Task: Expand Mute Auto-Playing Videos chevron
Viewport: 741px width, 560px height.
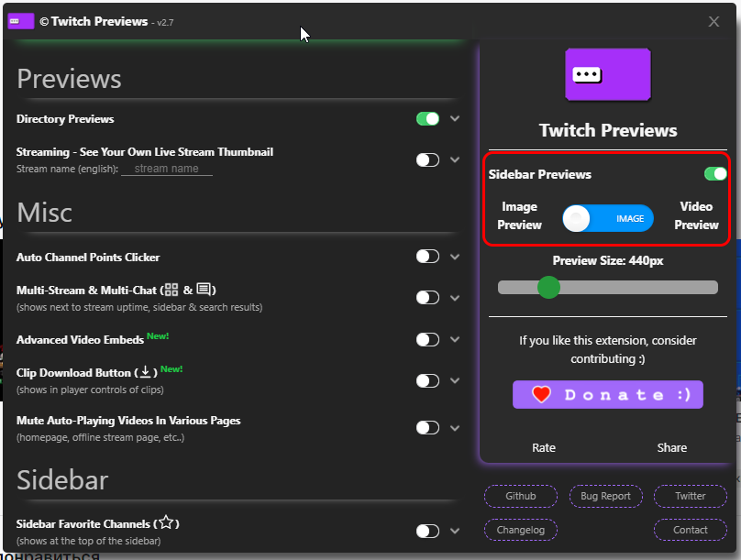Action: pyautogui.click(x=455, y=428)
